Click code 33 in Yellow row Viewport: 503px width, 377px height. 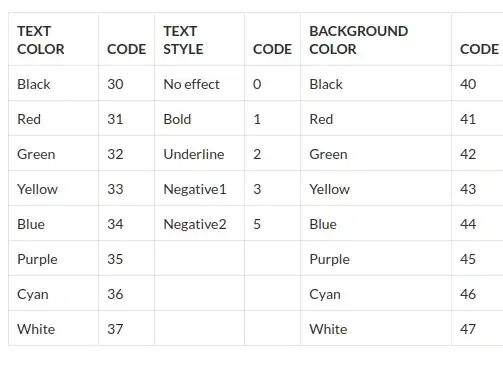tap(127, 188)
